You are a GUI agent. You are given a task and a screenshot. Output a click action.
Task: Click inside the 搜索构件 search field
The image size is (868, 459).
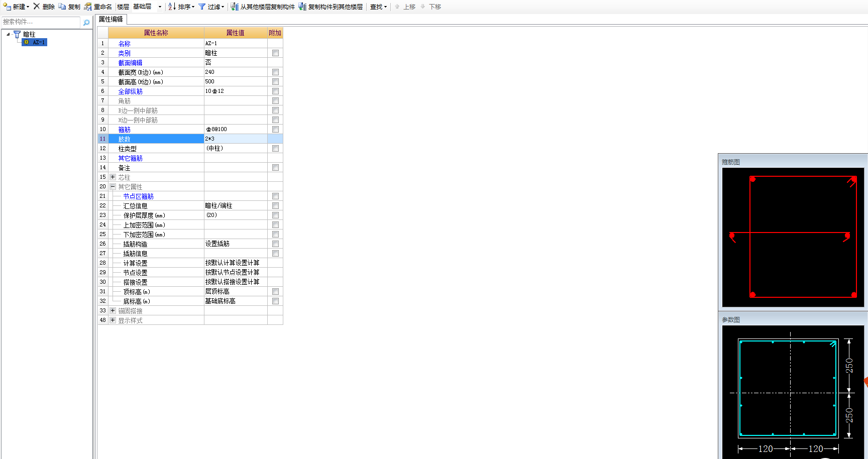point(41,22)
